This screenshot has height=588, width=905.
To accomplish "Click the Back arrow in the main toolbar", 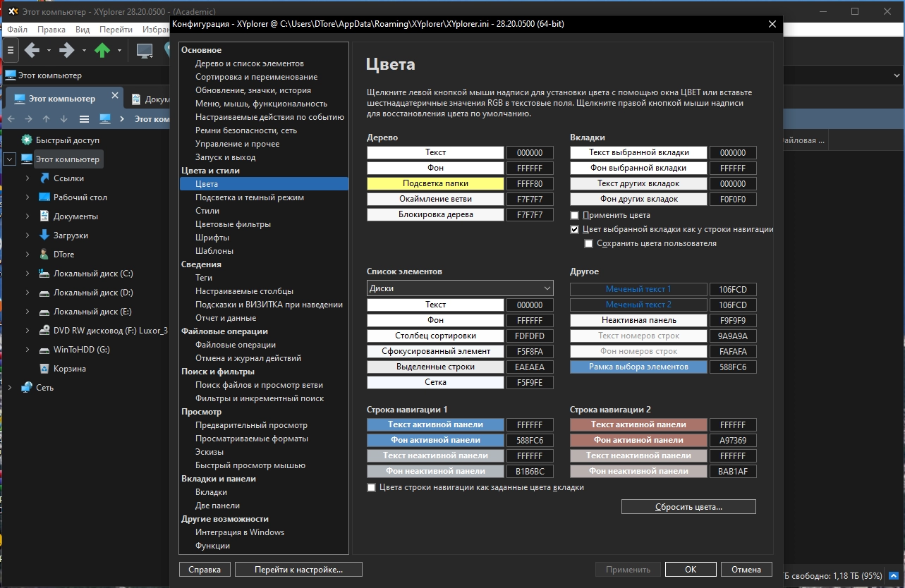I will (31, 50).
